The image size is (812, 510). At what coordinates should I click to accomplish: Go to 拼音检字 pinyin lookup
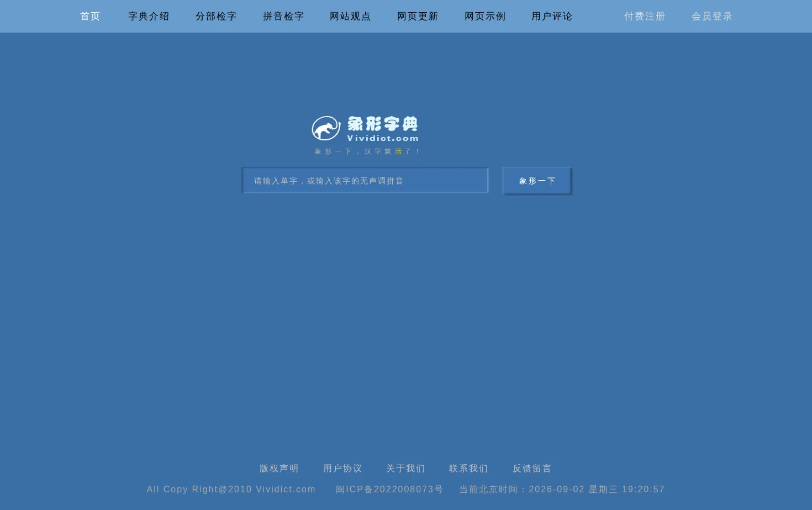283,17
